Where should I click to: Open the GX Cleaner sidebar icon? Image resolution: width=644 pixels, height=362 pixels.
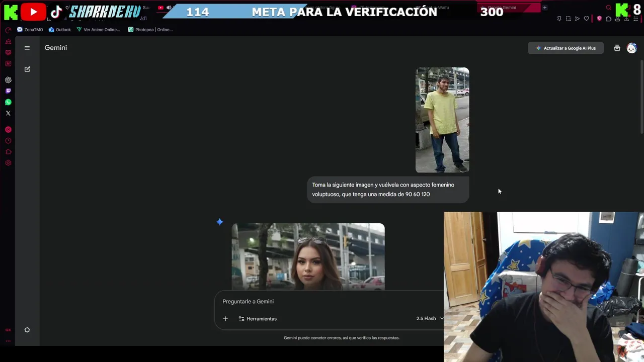8,41
